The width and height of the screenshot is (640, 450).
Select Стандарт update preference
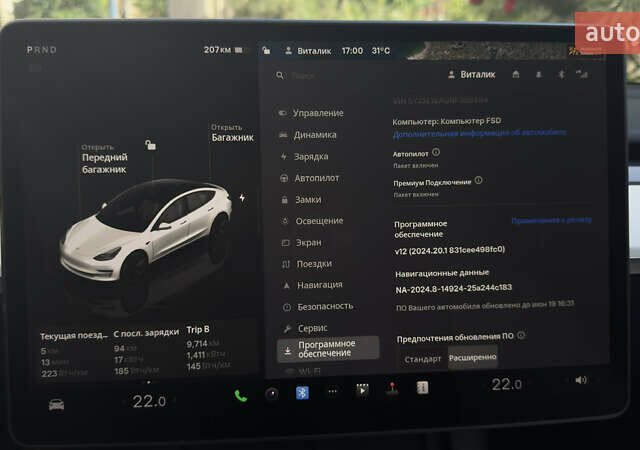[422, 359]
